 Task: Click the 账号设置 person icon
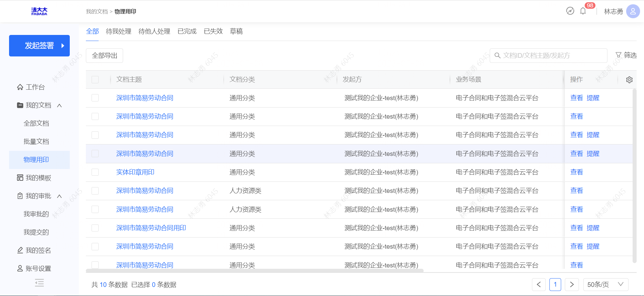tap(20, 268)
